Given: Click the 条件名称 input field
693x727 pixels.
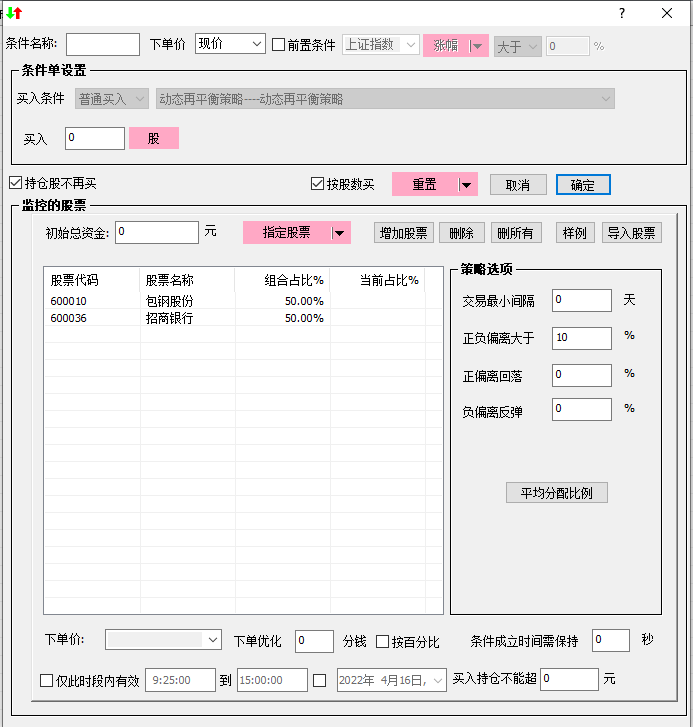Looking at the screenshot, I should pos(103,45).
